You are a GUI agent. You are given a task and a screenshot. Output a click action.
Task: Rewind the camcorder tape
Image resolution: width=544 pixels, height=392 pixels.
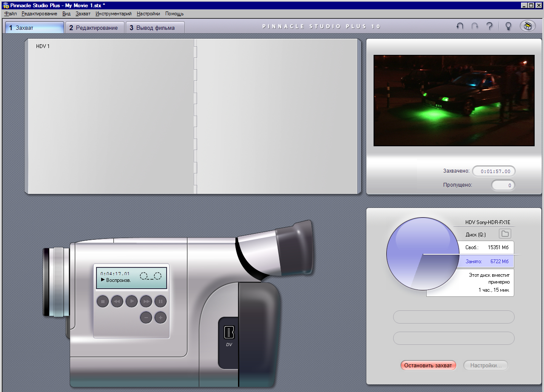click(117, 301)
